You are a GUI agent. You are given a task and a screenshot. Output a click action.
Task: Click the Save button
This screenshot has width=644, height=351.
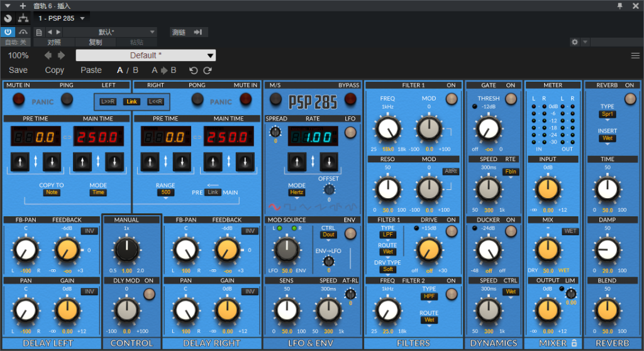tap(18, 70)
